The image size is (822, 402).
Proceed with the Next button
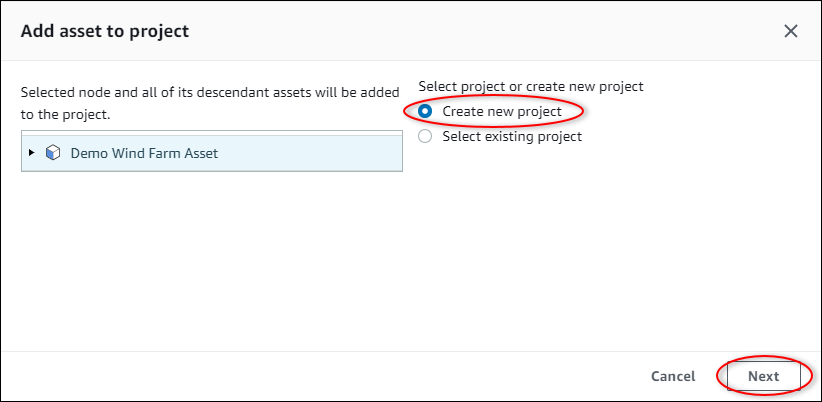pos(763,376)
